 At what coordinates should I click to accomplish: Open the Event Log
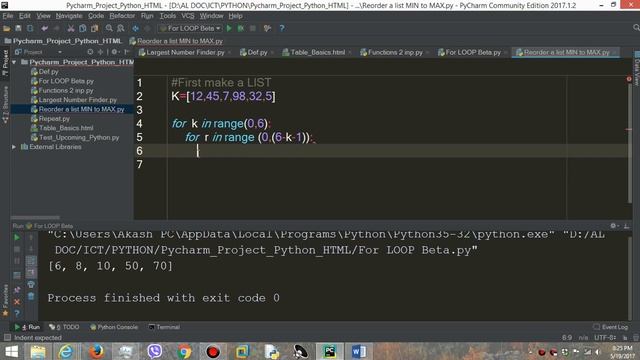611,327
